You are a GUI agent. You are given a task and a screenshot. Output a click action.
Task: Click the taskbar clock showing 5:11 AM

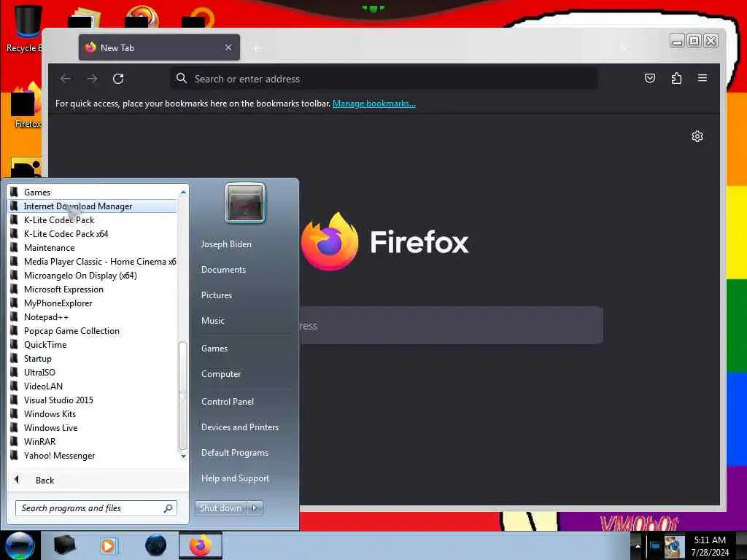coord(710,545)
